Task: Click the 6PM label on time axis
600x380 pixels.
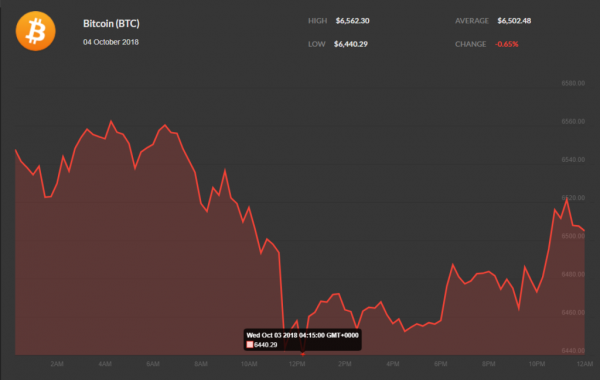Action: [441, 364]
